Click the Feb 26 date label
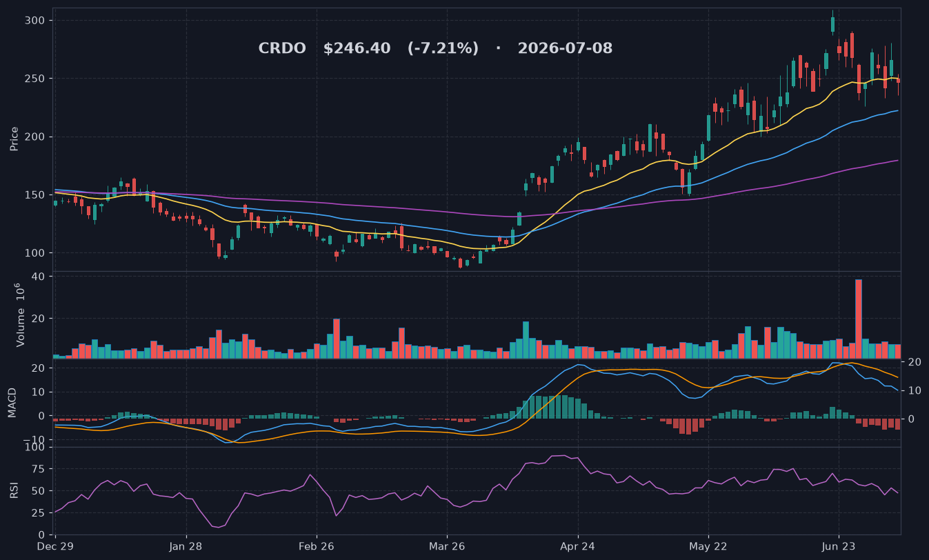 [317, 545]
